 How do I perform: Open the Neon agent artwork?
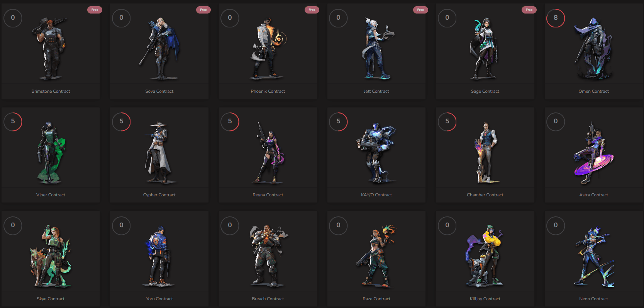[593, 256]
